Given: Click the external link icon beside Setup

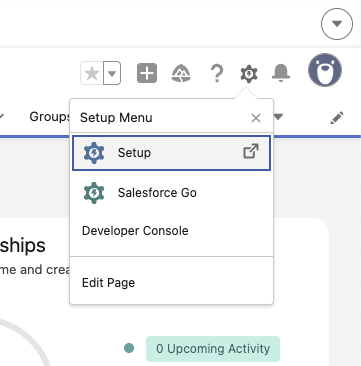Looking at the screenshot, I should coord(251,151).
